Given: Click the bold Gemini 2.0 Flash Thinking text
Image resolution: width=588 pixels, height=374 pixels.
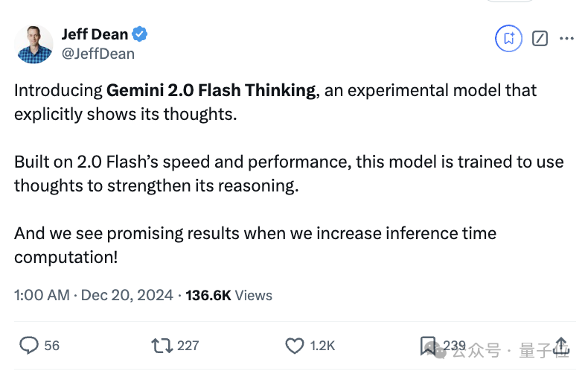Looking at the screenshot, I should [211, 91].
